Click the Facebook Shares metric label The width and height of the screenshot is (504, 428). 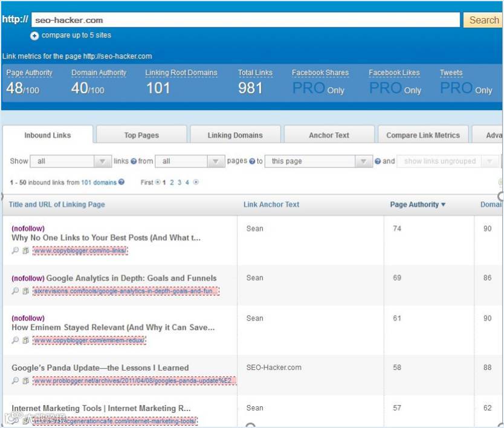(x=320, y=73)
